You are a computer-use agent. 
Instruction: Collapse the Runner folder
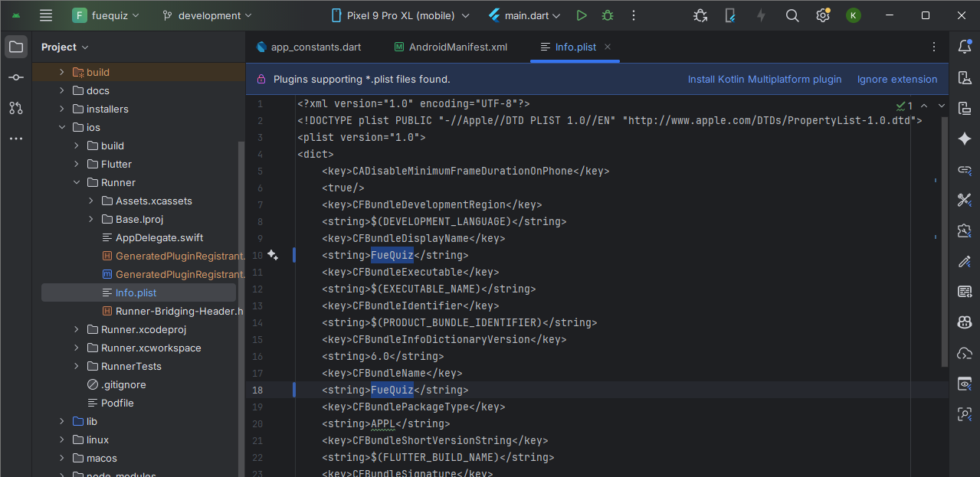point(77,182)
